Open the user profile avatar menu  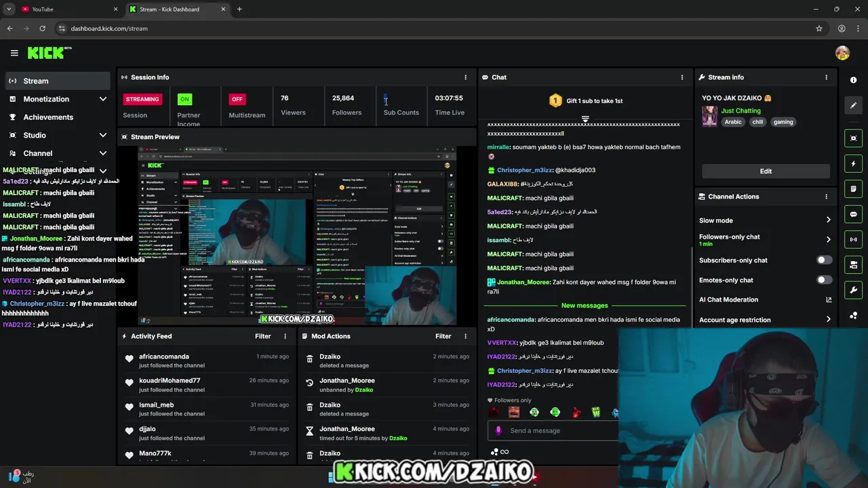(842, 53)
